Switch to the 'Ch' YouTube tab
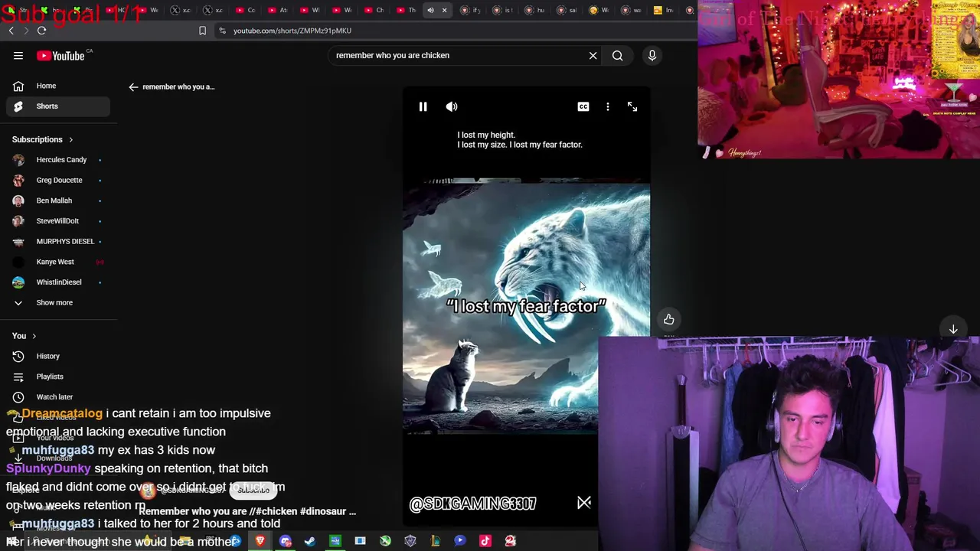Screen dimensions: 980x551 pyautogui.click(x=375, y=10)
